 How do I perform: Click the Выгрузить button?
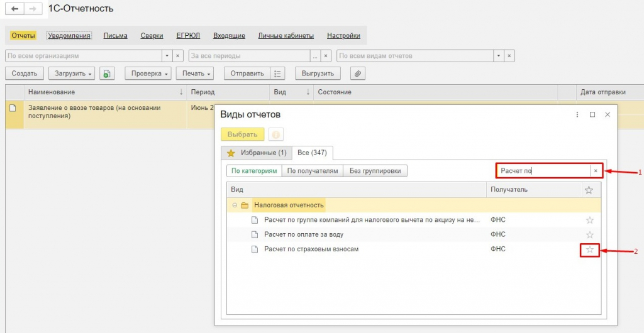(318, 74)
